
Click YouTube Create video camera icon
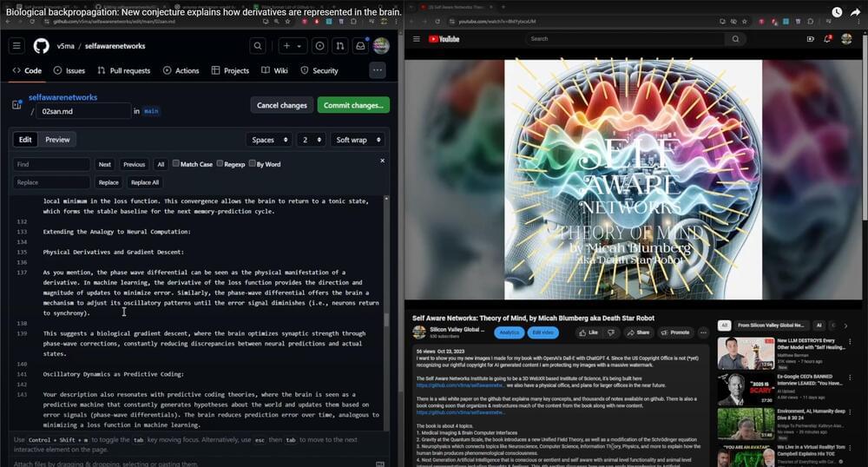coord(811,39)
